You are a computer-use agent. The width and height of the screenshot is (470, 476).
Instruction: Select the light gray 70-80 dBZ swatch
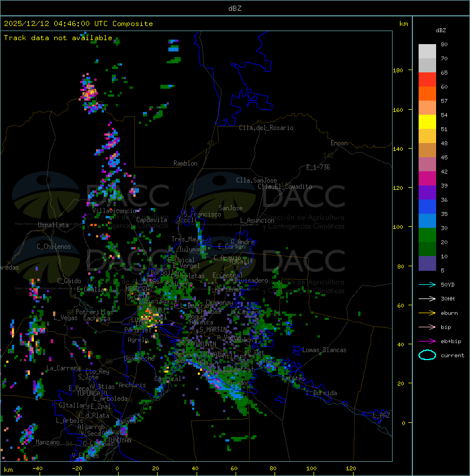427,51
